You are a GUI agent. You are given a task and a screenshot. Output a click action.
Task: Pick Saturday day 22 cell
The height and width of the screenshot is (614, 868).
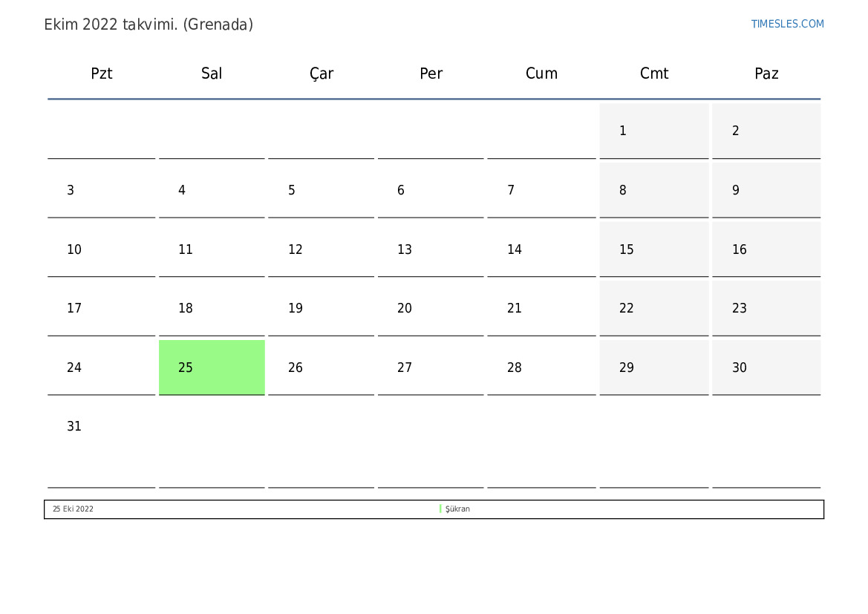[653, 308]
